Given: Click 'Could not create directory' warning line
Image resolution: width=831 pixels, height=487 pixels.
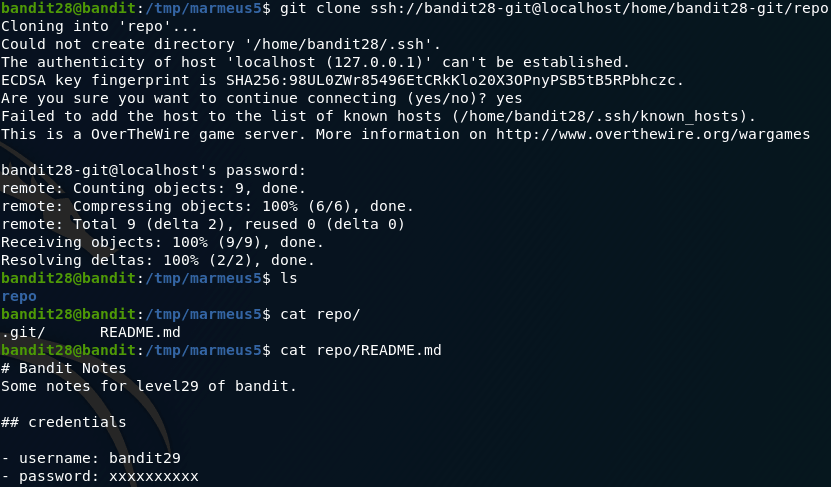Looking at the screenshot, I should [221, 45].
